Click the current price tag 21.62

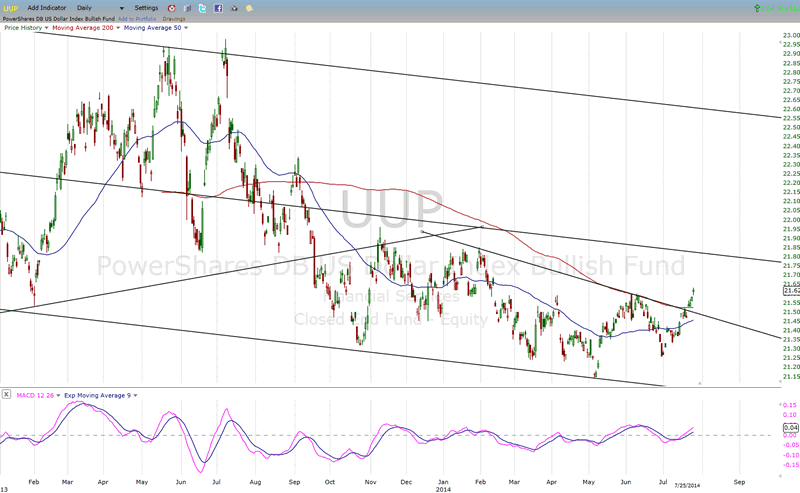pos(791,291)
